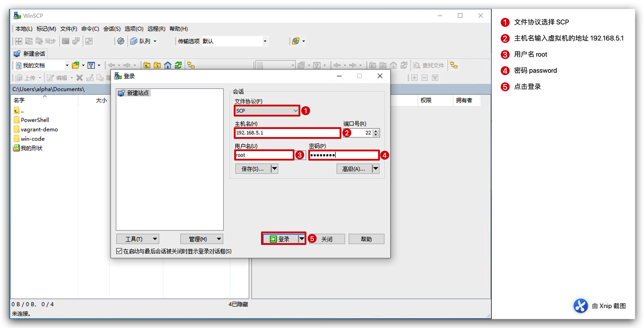
Task: Toggle show login dialog on startup checkbox
Action: point(119,251)
